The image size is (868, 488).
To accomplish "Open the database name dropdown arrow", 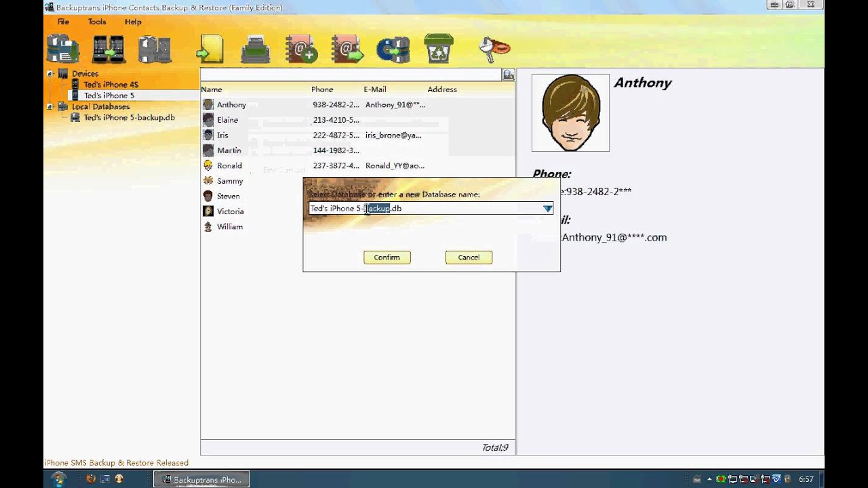I will pyautogui.click(x=547, y=209).
